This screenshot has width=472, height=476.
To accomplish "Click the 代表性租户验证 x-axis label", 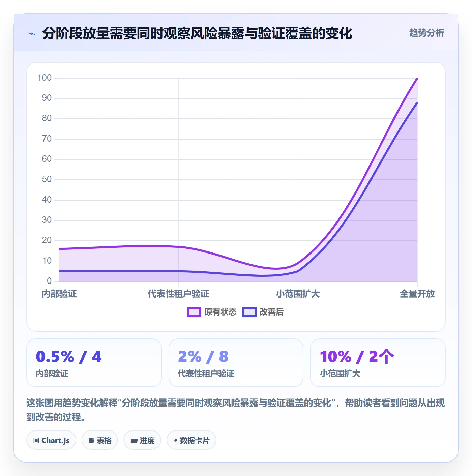I will [178, 294].
